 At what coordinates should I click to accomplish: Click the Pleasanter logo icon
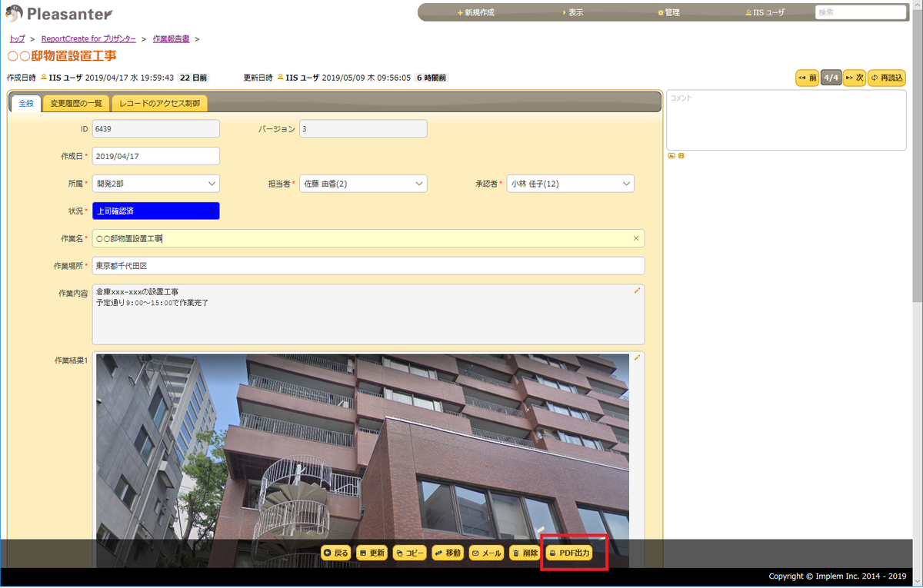tap(13, 13)
